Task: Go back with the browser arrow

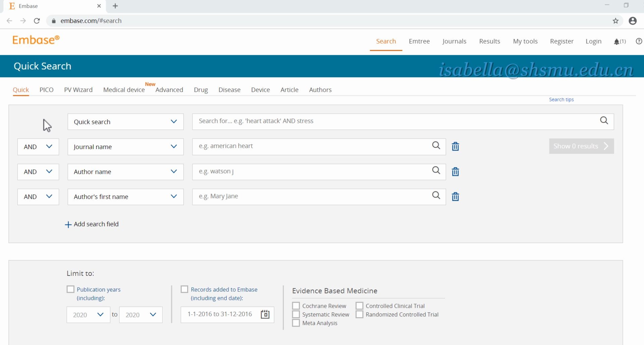Action: coord(9,21)
